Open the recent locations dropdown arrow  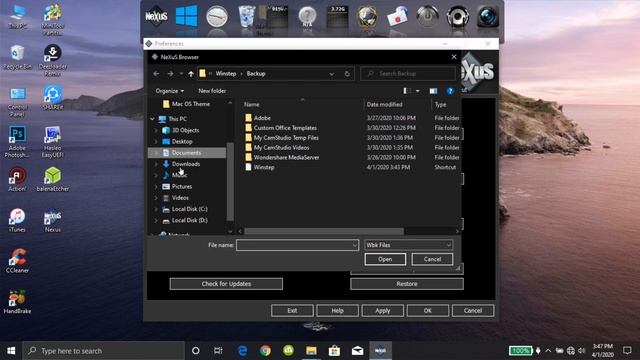pos(181,74)
